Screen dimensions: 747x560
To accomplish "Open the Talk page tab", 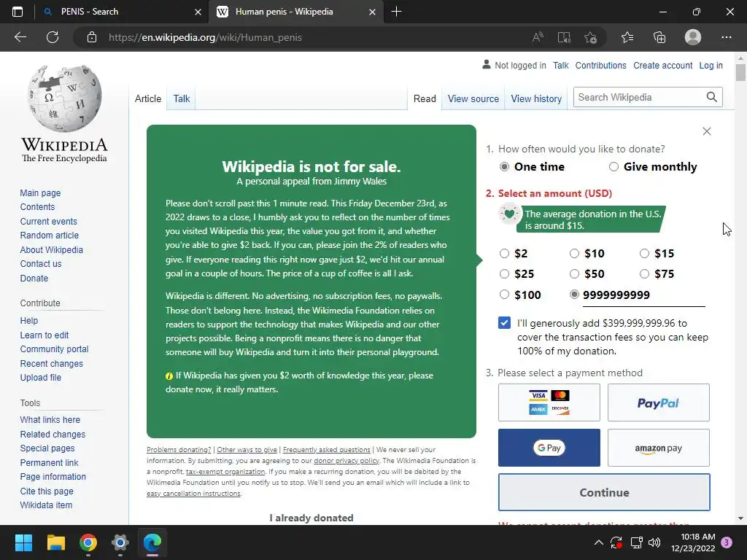I will pyautogui.click(x=182, y=98).
